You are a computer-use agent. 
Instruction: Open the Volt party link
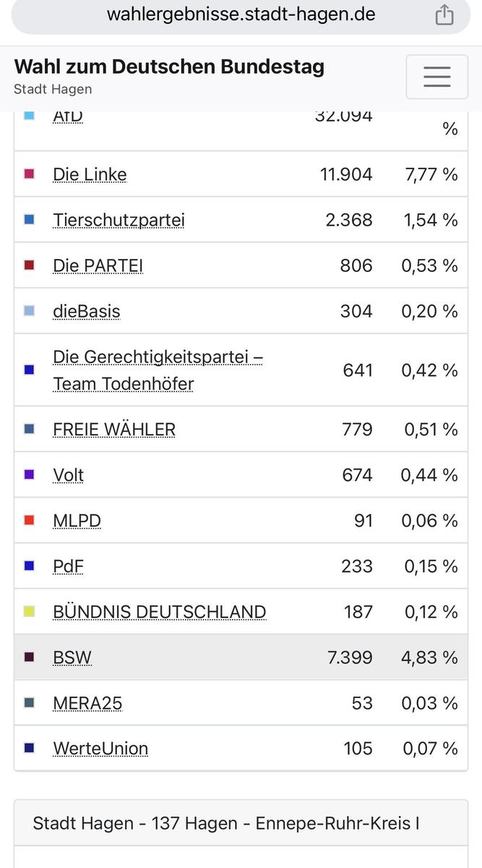[x=69, y=475]
